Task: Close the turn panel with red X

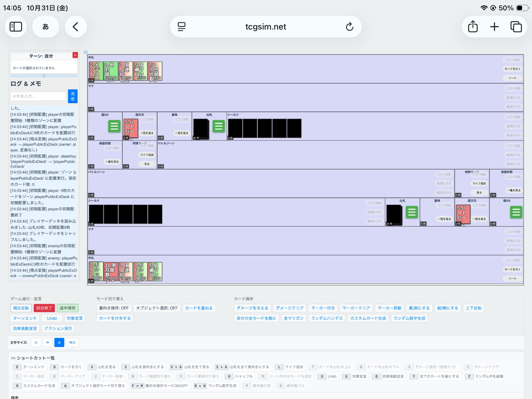Action: (75, 55)
